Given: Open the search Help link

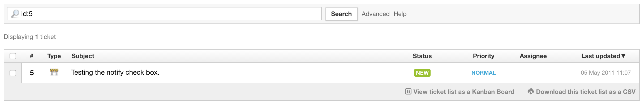Looking at the screenshot, I should tap(400, 14).
